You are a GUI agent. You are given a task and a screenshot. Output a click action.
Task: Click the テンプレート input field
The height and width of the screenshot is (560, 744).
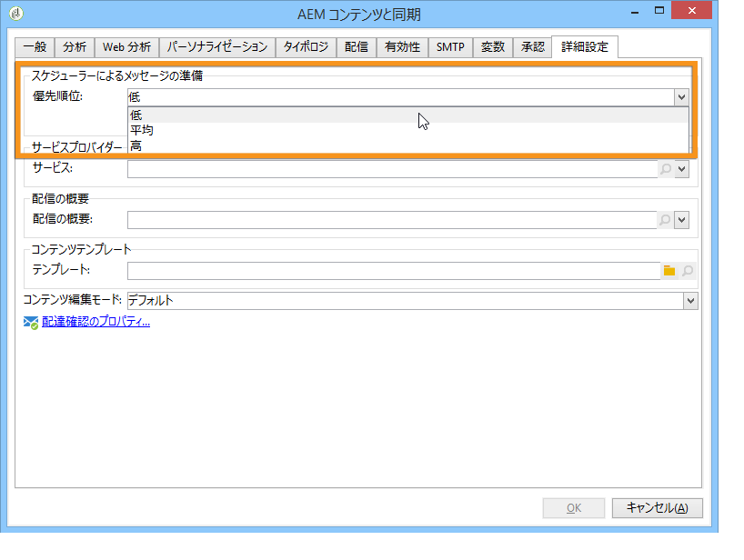(x=394, y=271)
